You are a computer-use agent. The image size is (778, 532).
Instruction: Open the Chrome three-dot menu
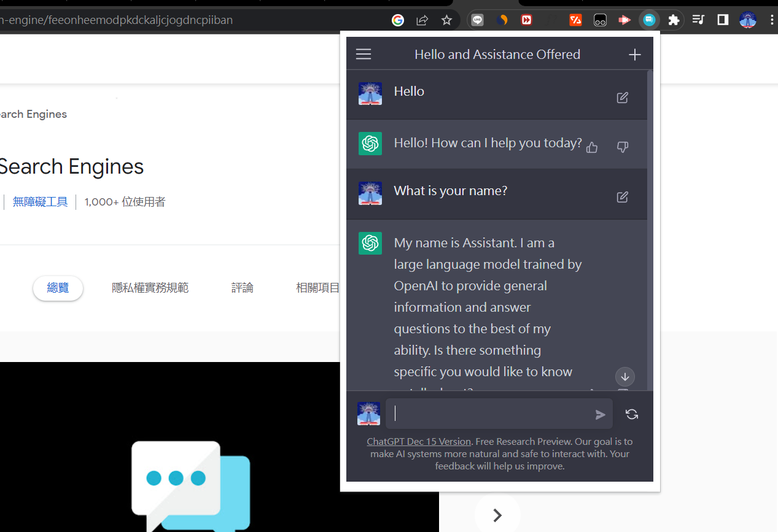pyautogui.click(x=771, y=20)
